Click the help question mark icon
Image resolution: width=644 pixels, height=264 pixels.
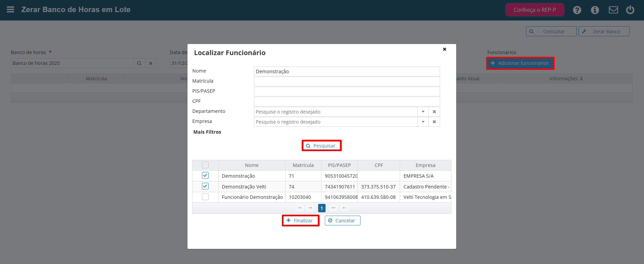pyautogui.click(x=577, y=10)
